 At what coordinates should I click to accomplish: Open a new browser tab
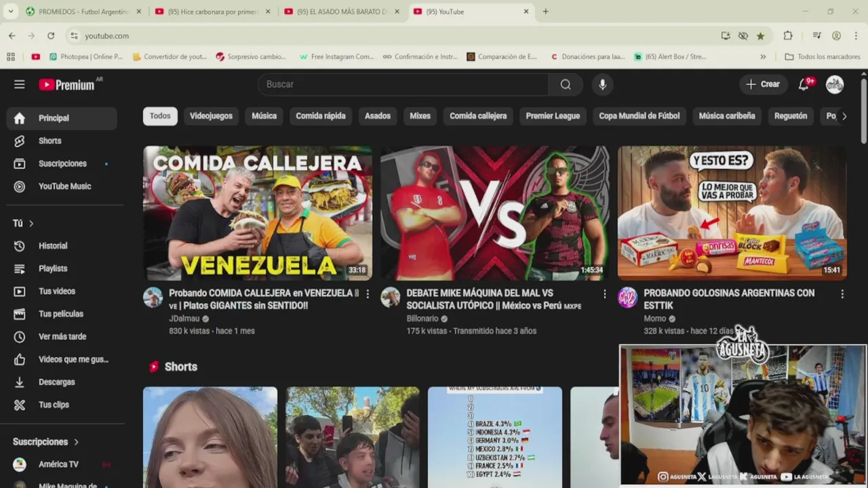(545, 12)
